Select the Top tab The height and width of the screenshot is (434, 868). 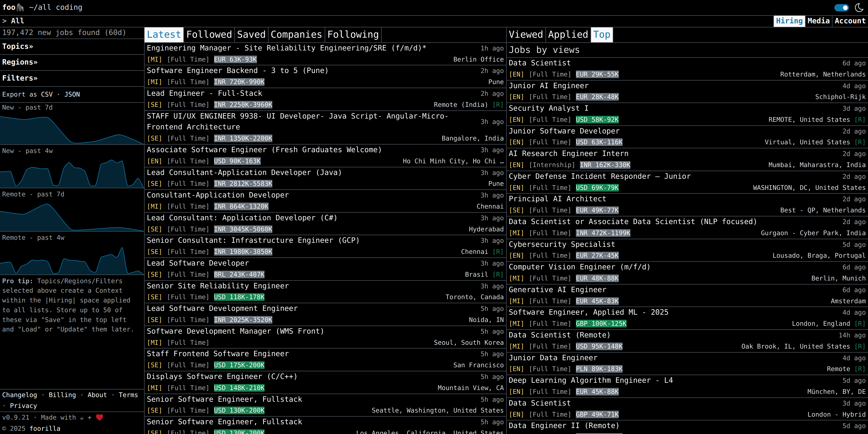[601, 34]
